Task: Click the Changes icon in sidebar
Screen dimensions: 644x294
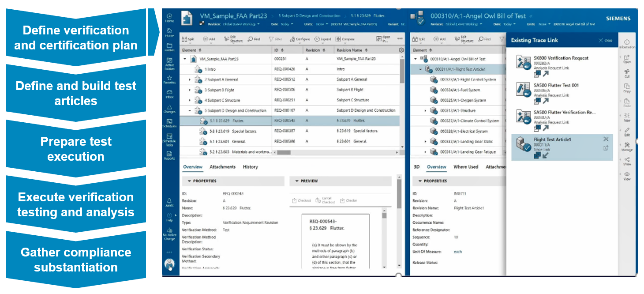Action: (x=170, y=109)
